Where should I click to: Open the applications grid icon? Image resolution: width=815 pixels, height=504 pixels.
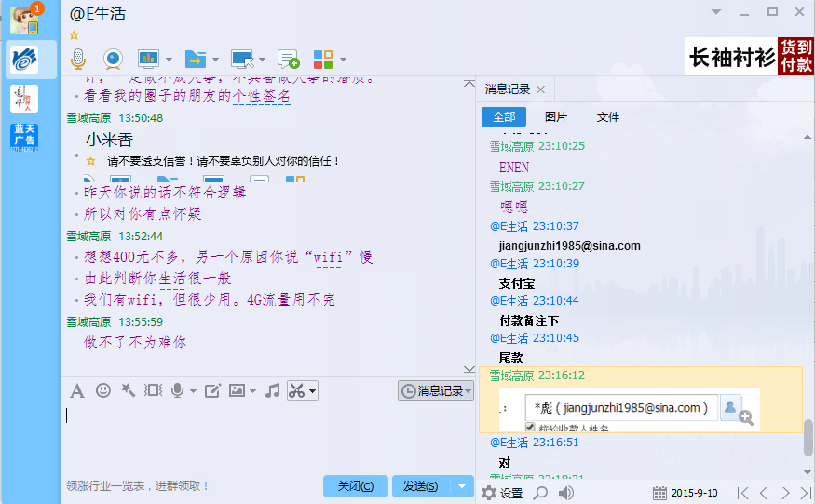pos(323,60)
